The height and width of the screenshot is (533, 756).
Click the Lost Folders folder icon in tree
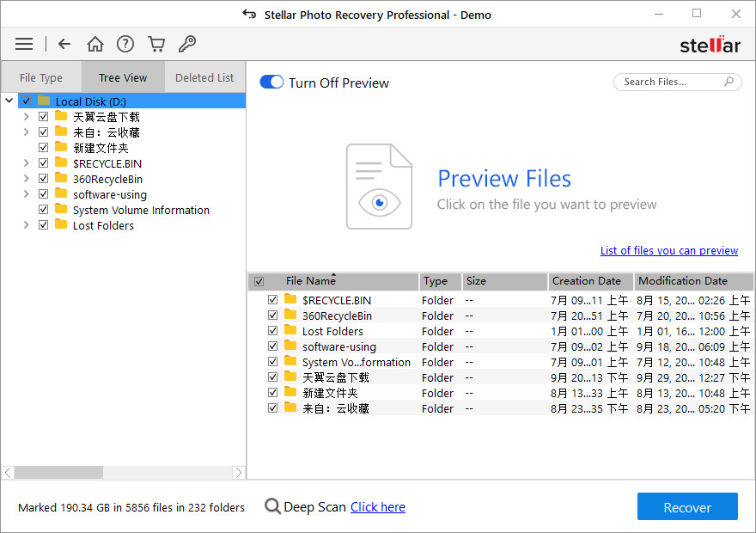click(x=61, y=224)
